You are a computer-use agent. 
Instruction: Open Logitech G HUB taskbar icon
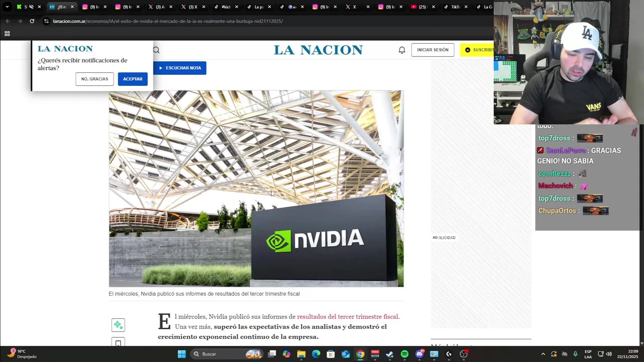[449, 354]
